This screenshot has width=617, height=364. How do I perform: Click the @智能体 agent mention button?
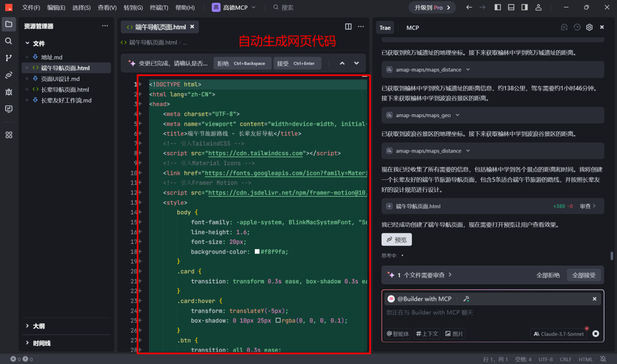[398, 334]
